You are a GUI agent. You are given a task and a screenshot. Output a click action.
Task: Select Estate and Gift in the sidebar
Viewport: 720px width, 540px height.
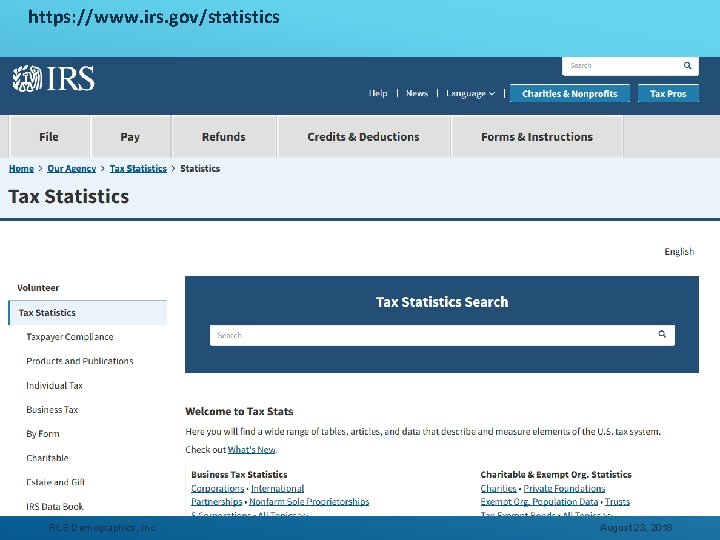[56, 482]
